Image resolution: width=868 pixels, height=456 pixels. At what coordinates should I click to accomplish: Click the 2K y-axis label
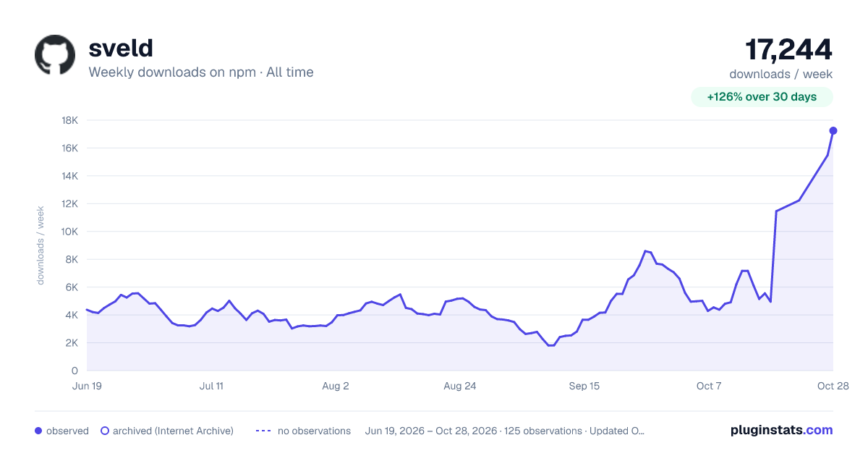(72, 343)
